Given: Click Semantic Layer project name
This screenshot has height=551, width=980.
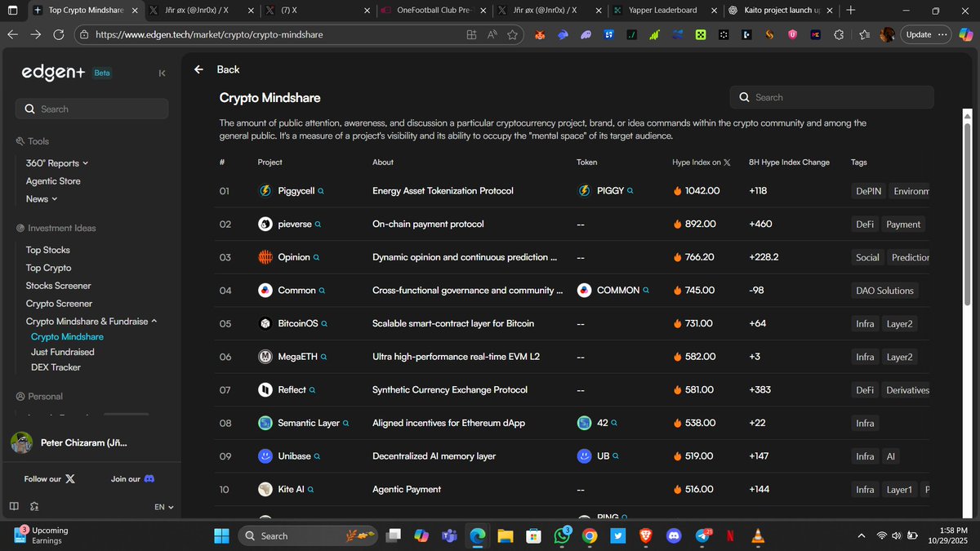Looking at the screenshot, I should (309, 423).
